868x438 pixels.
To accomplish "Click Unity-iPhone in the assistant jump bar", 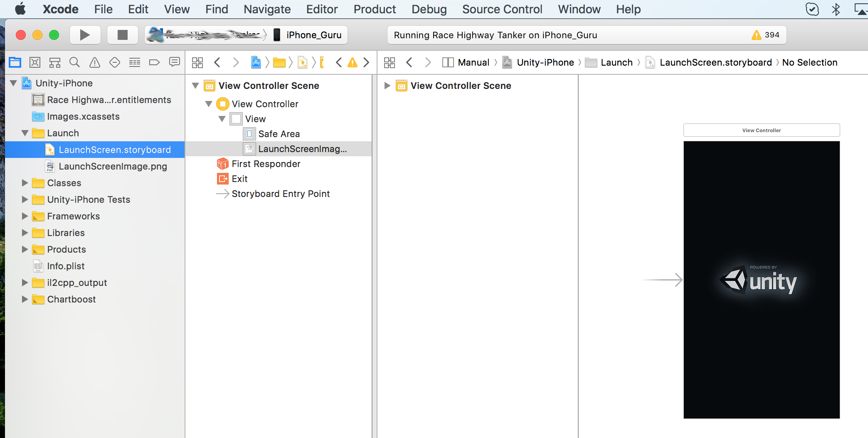I will (x=538, y=62).
